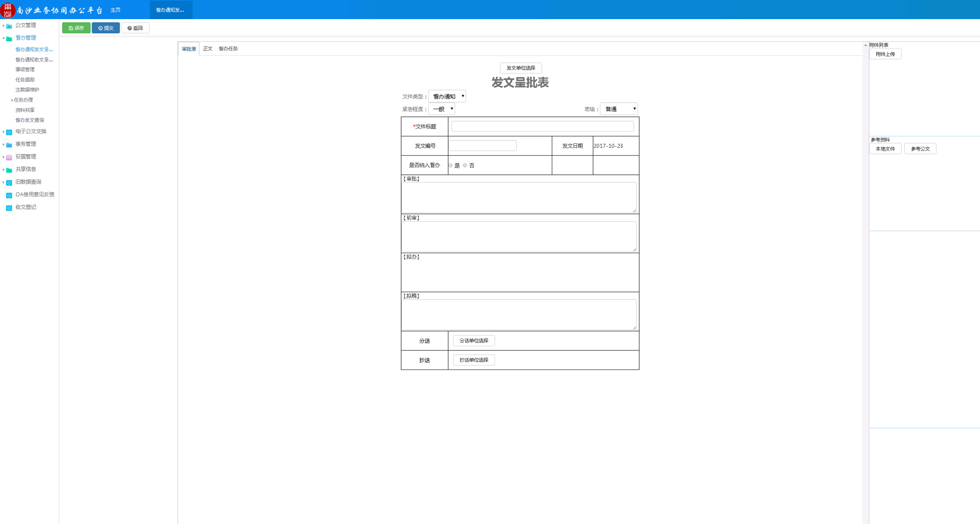Switch to the 督办任务 tab
The width and height of the screenshot is (980, 524).
228,49
